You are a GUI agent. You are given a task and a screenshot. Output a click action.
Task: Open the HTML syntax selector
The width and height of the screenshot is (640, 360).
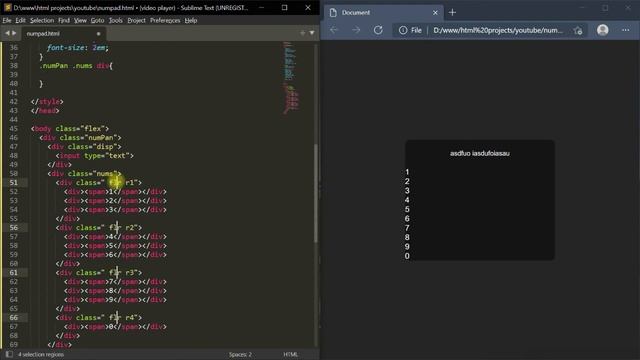pyautogui.click(x=291, y=354)
